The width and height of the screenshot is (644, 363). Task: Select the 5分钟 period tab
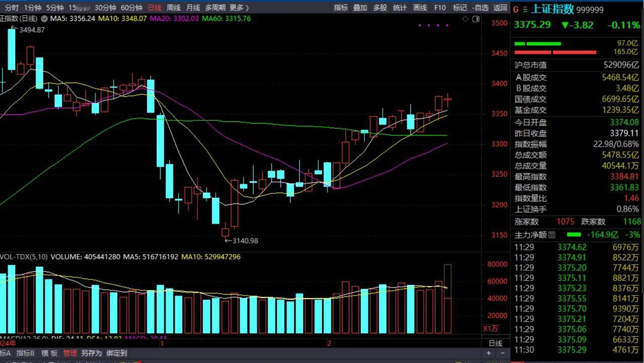coord(55,8)
